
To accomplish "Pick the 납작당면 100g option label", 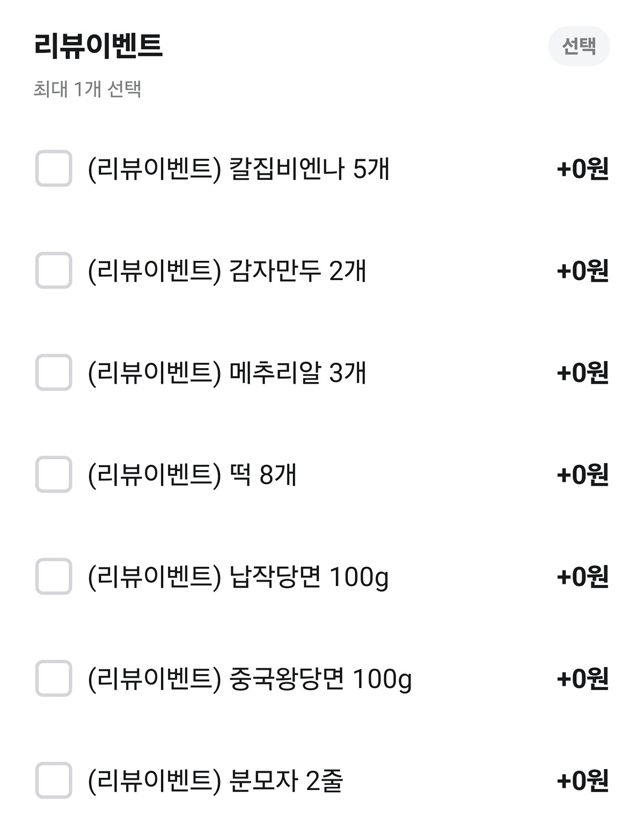I will click(x=238, y=577).
